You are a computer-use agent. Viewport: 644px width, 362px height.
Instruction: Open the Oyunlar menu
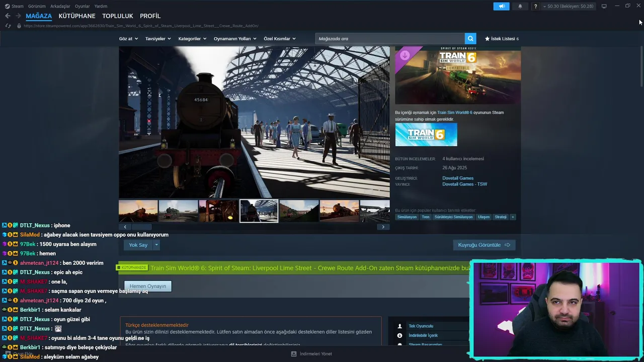(82, 6)
